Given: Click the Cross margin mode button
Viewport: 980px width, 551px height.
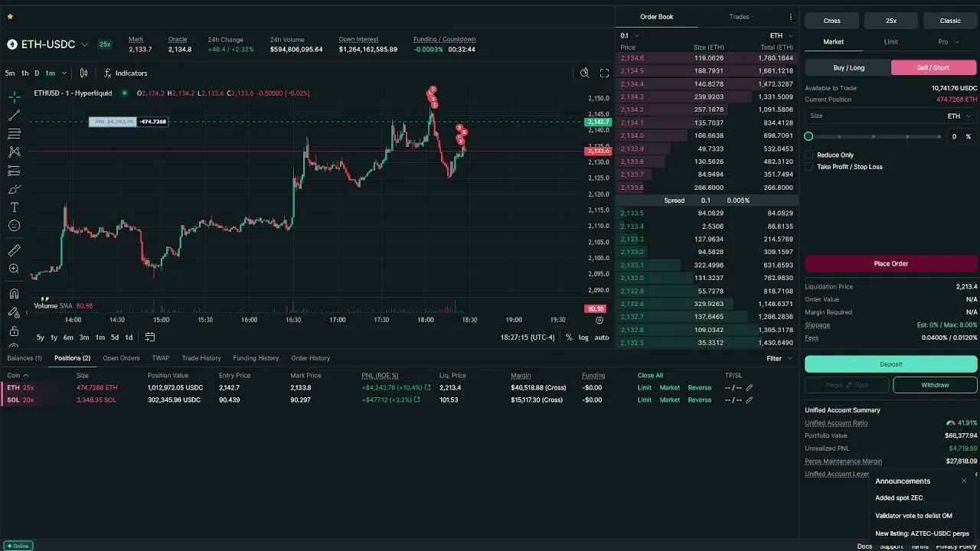Looking at the screenshot, I should pyautogui.click(x=832, y=21).
